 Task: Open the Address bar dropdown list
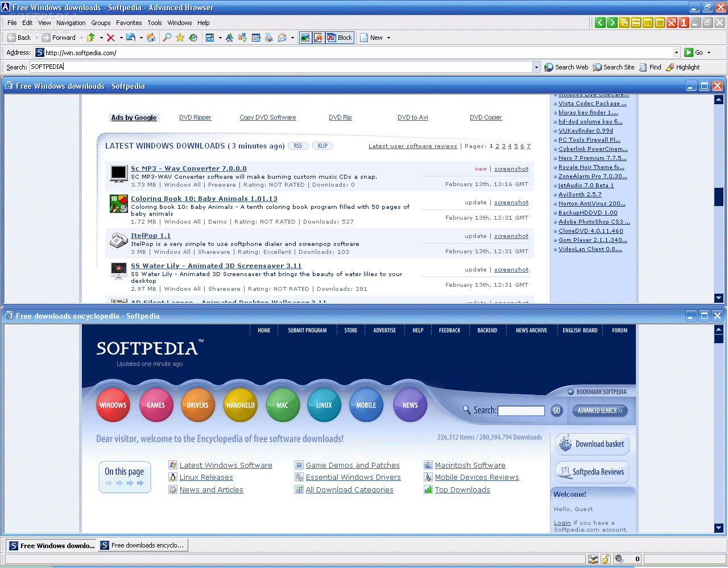676,52
